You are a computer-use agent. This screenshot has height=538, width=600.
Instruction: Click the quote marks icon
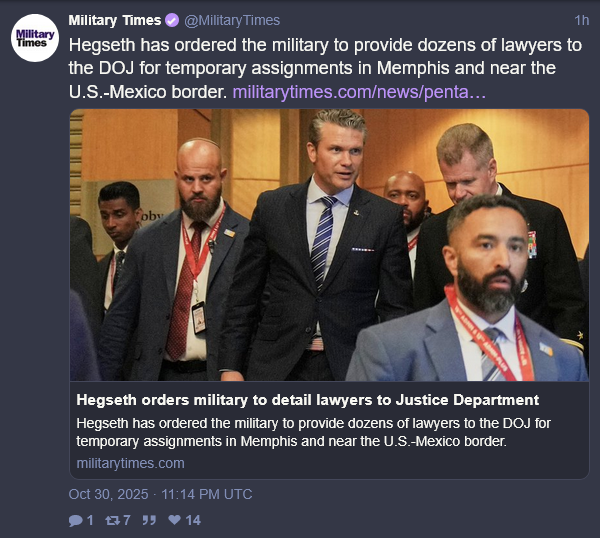pos(149,520)
